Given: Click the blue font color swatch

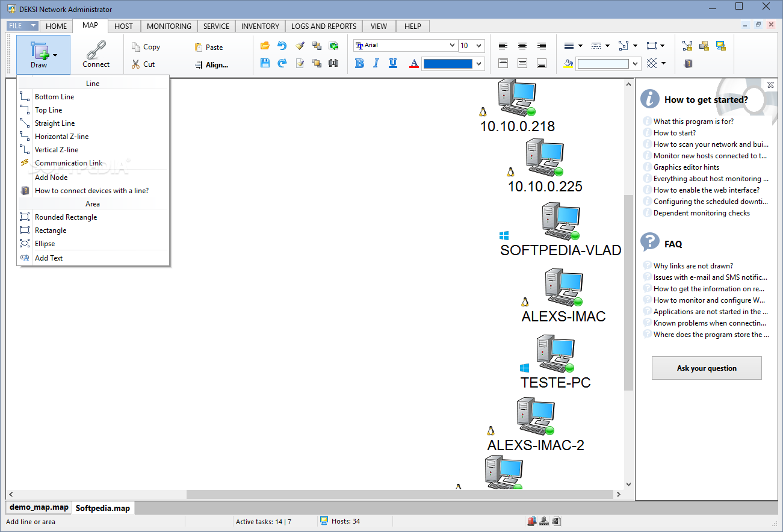Looking at the screenshot, I should 448,64.
